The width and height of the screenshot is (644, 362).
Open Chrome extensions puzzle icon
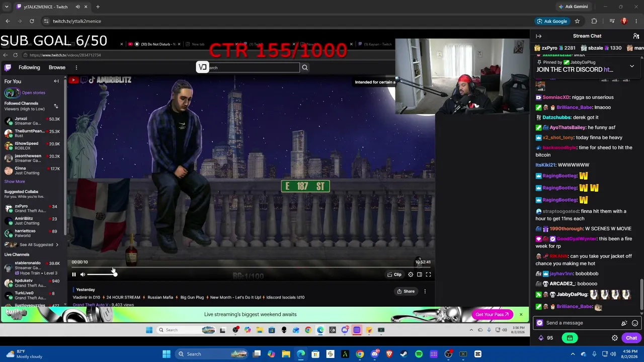(x=594, y=21)
